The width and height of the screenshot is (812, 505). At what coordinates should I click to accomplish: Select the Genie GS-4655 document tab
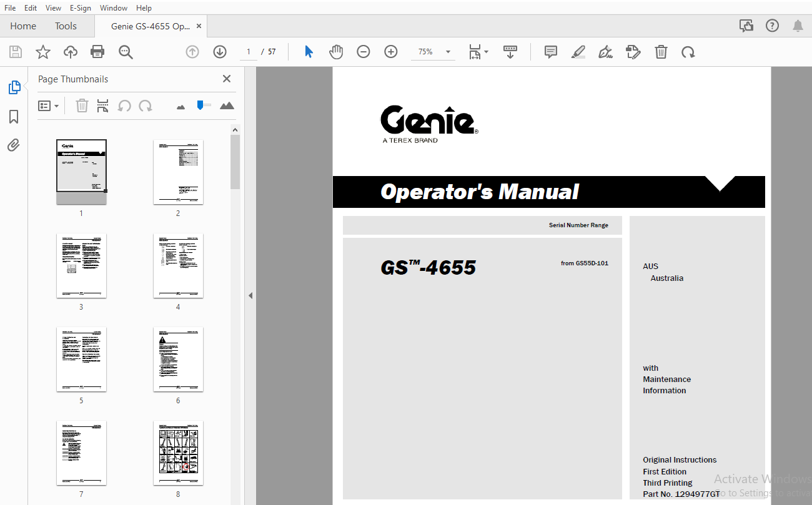coord(150,26)
